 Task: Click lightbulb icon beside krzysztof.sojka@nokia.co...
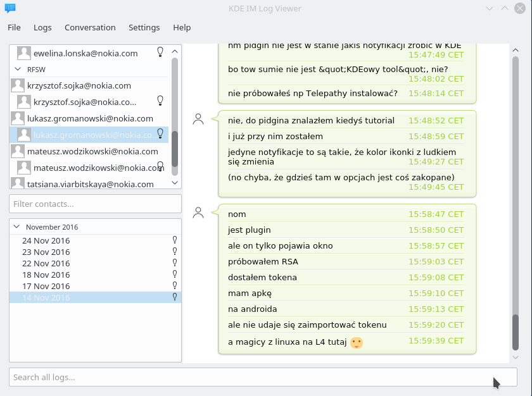coord(160,101)
